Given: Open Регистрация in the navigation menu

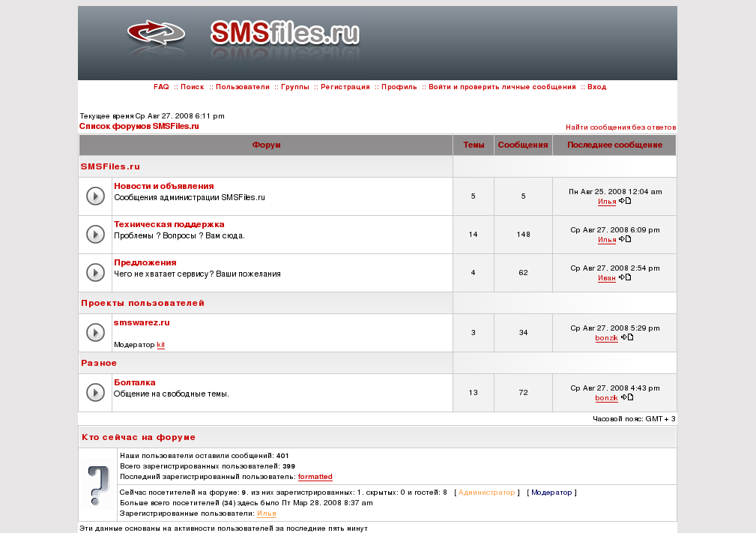Looking at the screenshot, I should pyautogui.click(x=345, y=87).
